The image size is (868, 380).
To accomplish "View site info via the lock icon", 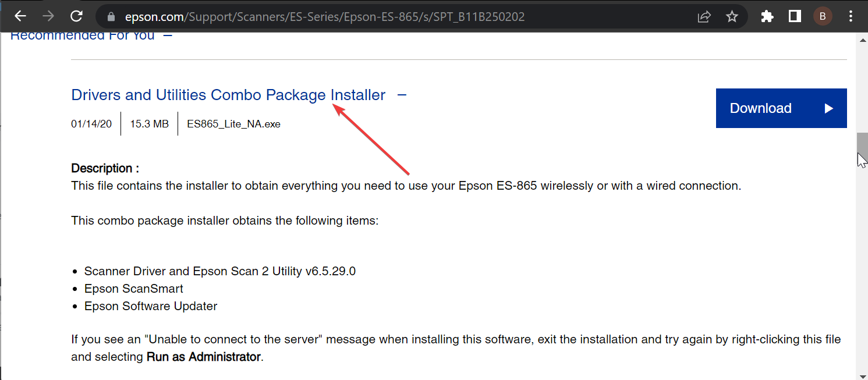I will [112, 17].
